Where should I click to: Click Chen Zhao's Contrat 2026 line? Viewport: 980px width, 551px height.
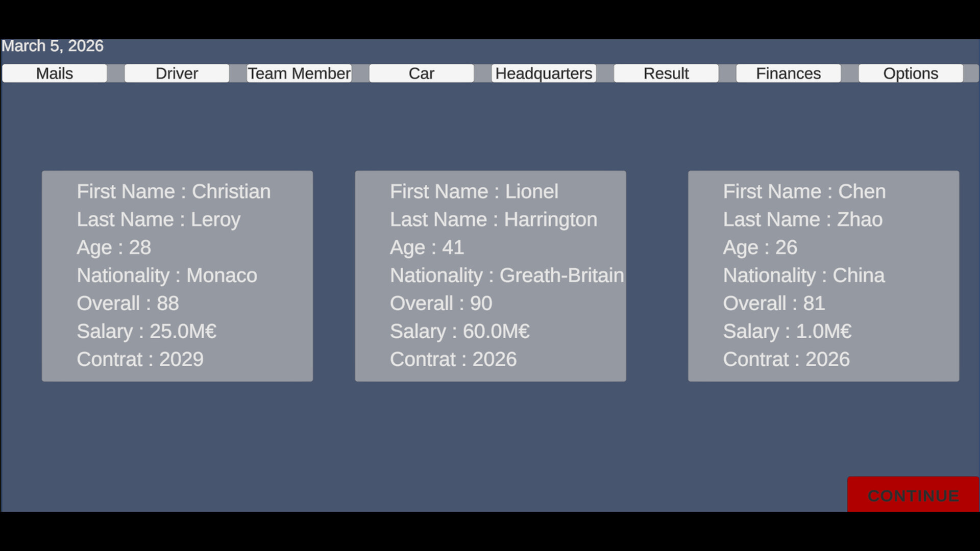786,360
